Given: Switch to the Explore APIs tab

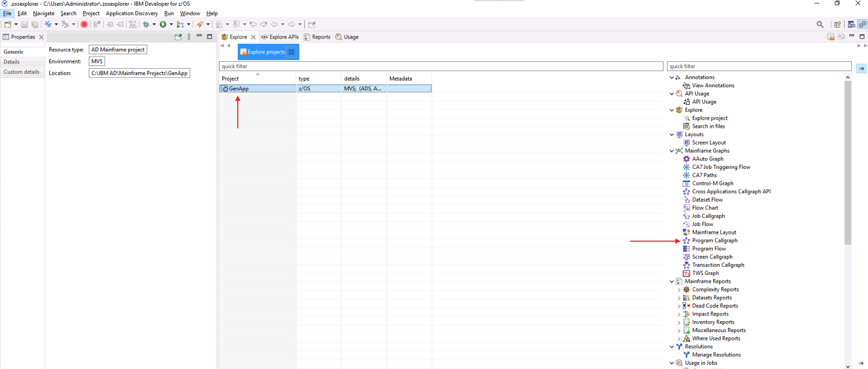Looking at the screenshot, I should (280, 37).
